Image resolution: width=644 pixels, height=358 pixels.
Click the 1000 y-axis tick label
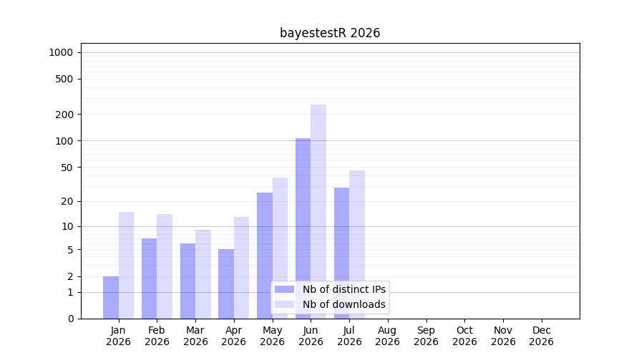click(61, 52)
